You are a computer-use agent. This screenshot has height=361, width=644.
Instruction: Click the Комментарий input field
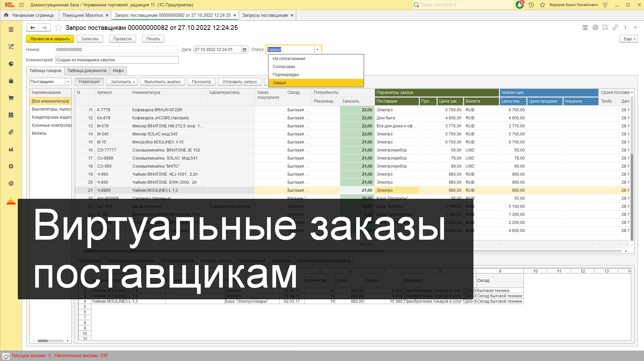pyautogui.click(x=117, y=60)
